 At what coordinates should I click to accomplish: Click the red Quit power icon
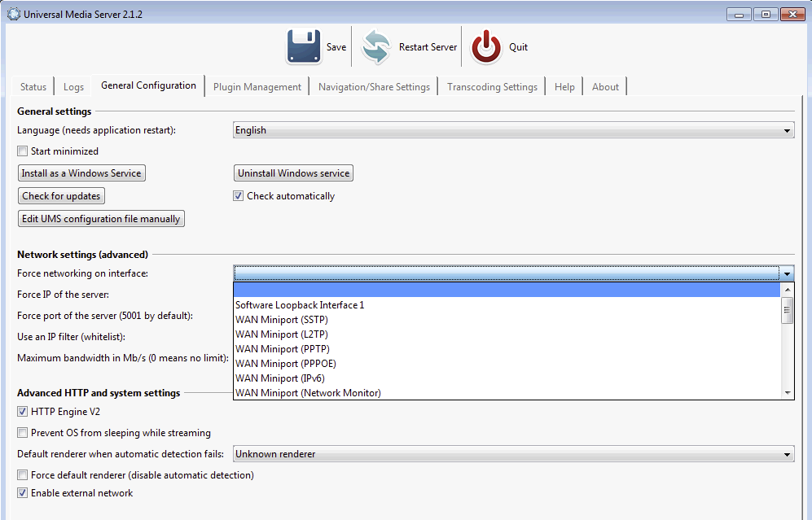pyautogui.click(x=485, y=46)
